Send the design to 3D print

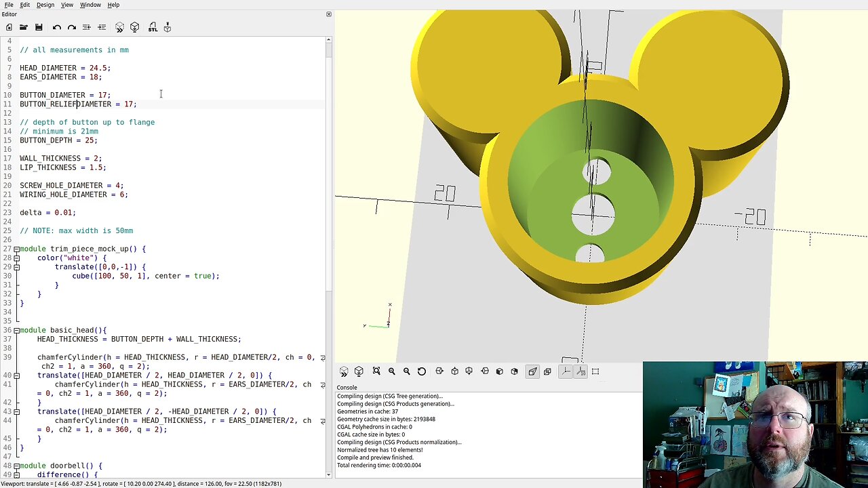167,27
